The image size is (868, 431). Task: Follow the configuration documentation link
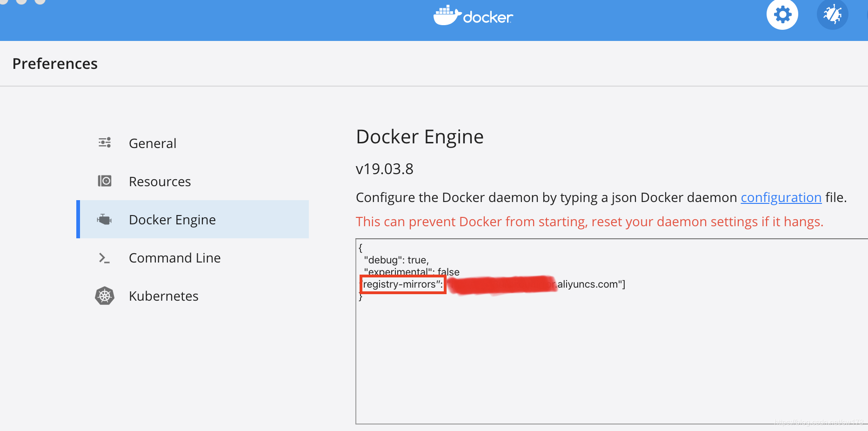[x=781, y=197]
